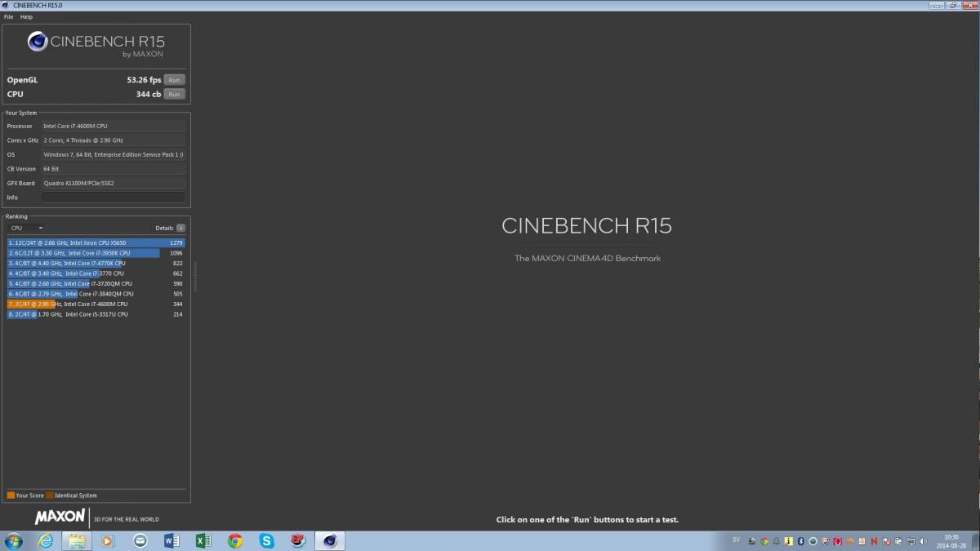Open Skype from taskbar

click(x=267, y=540)
